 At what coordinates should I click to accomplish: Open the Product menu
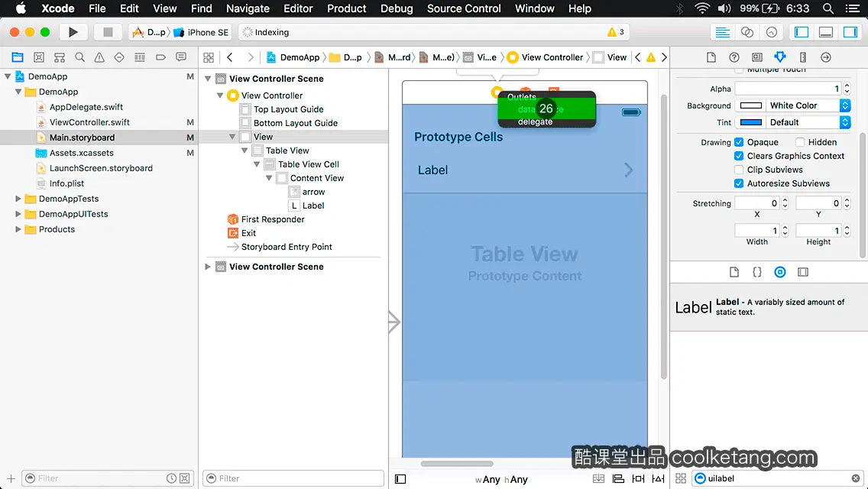(x=347, y=8)
